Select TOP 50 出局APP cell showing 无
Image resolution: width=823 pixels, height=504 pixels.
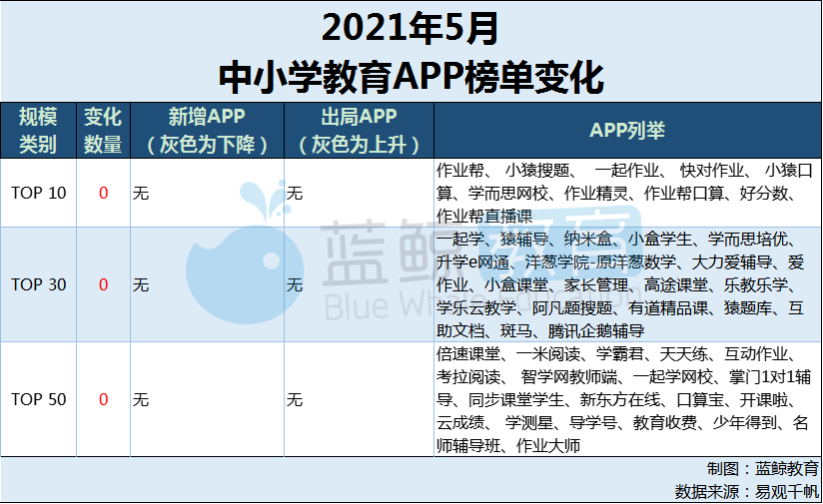(x=295, y=399)
